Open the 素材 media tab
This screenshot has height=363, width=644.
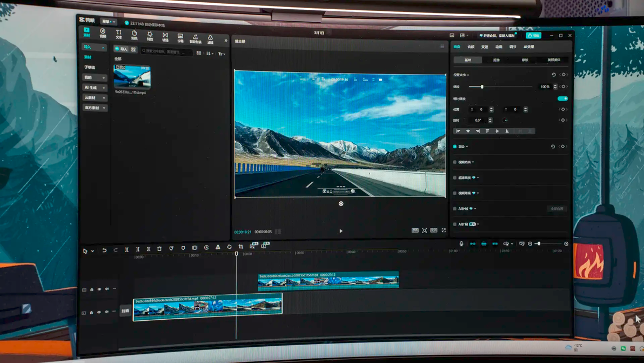coord(86,32)
